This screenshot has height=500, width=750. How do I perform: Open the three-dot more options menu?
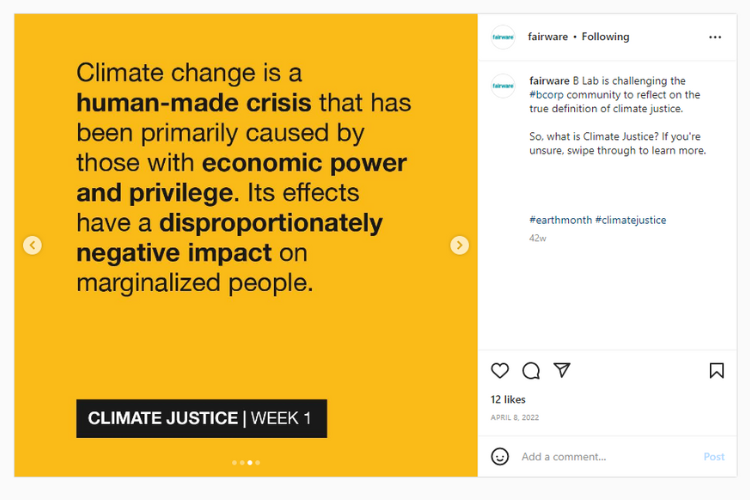pyautogui.click(x=715, y=37)
